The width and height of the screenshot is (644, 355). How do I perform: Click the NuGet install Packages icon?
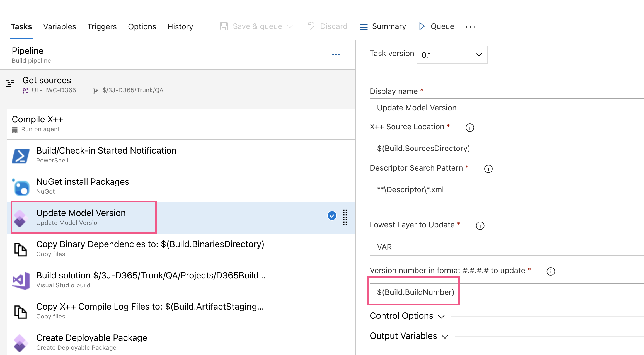click(21, 187)
